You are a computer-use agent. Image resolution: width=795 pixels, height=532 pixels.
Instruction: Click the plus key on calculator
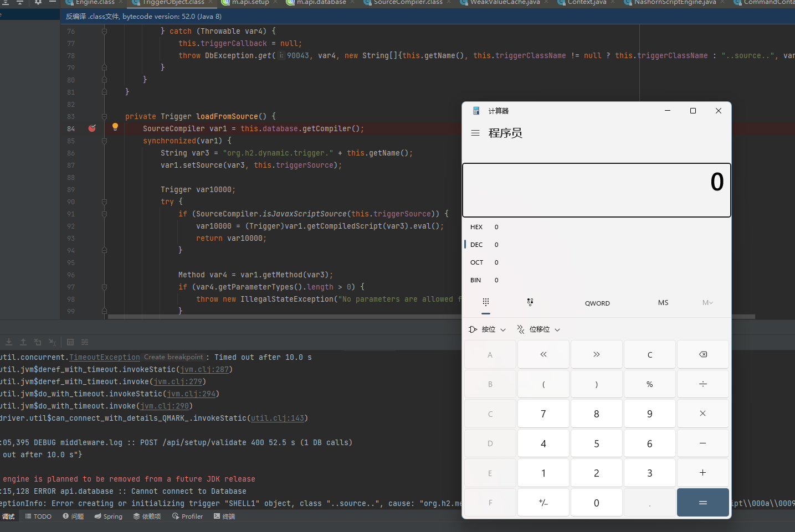703,473
